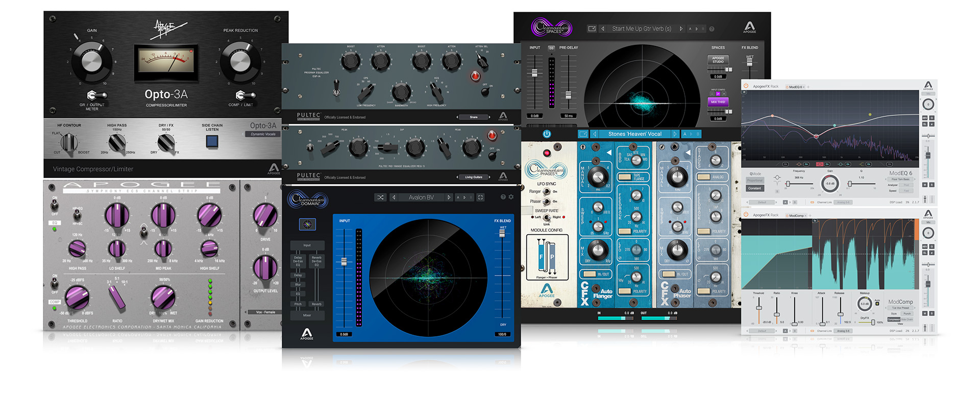Image resolution: width=980 pixels, height=398 pixels.
Task: Click the Reverb block in Domain signal flow
Action: click(x=316, y=304)
